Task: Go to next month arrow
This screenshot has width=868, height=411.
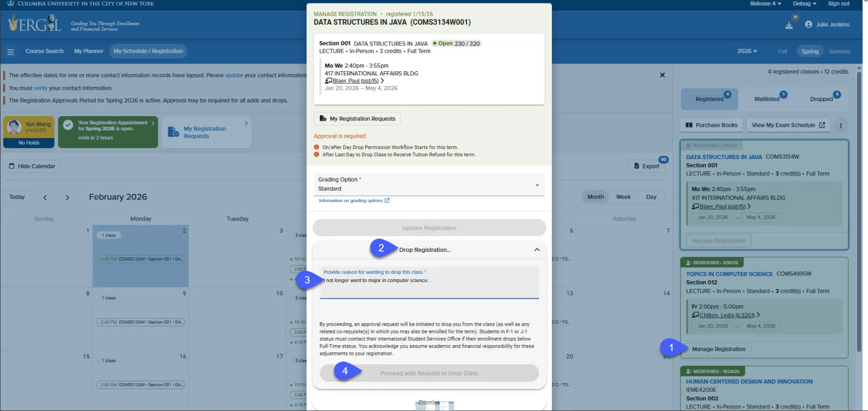Action: (67, 197)
